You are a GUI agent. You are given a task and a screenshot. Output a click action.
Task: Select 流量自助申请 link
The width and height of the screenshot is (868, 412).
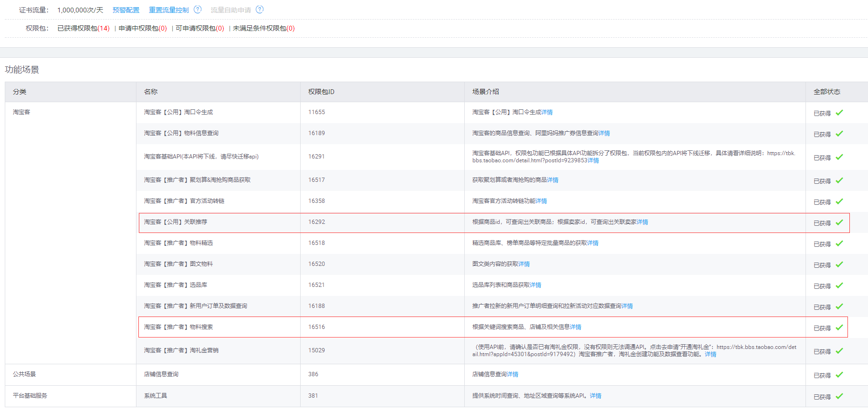coord(230,10)
